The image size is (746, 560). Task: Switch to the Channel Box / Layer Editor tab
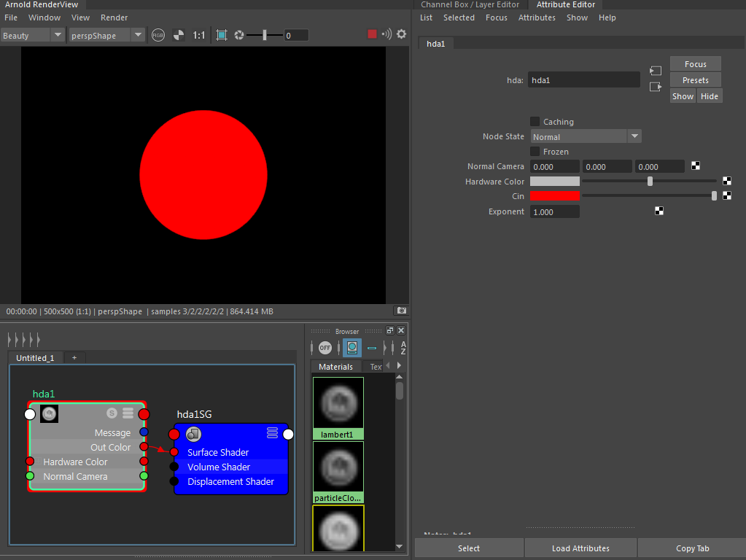(x=470, y=4)
